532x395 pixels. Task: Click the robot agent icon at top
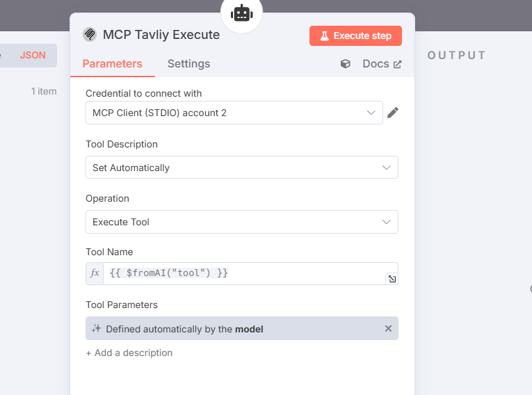coord(241,14)
